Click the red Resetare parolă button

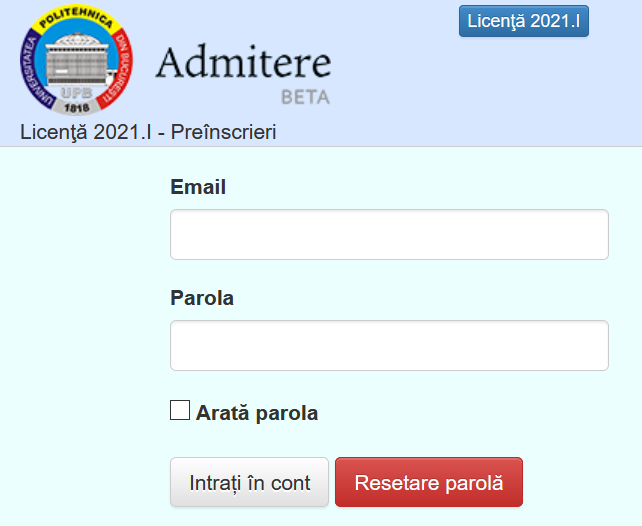tap(428, 483)
